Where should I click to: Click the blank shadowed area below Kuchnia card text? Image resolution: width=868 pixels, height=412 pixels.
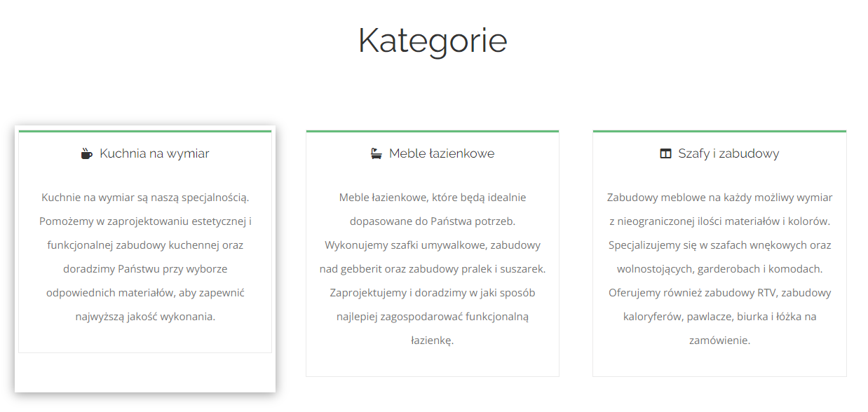(x=145, y=372)
